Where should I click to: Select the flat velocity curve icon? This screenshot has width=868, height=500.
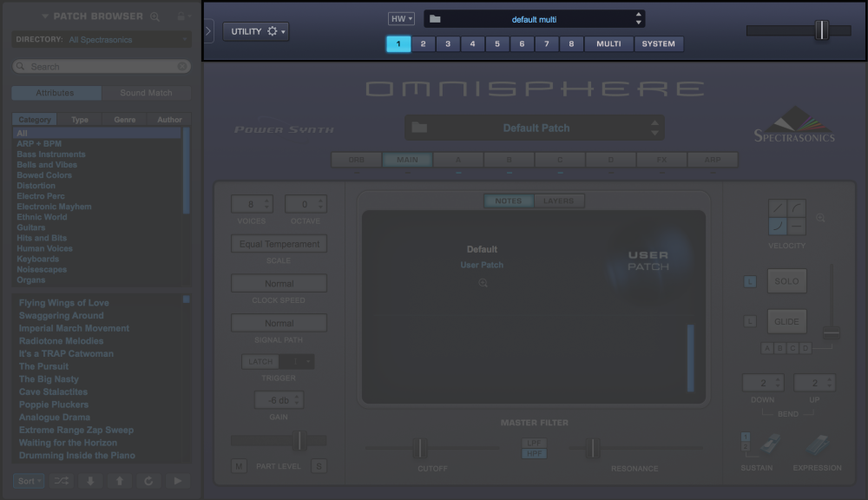pyautogui.click(x=796, y=226)
